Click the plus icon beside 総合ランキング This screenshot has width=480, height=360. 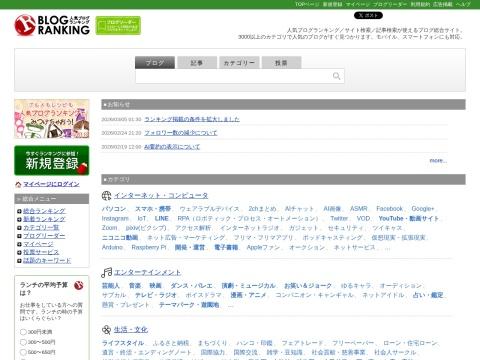click(19, 211)
